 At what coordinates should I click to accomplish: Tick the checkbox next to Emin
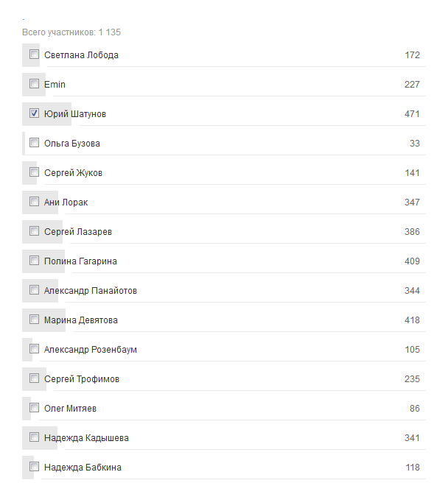point(34,84)
